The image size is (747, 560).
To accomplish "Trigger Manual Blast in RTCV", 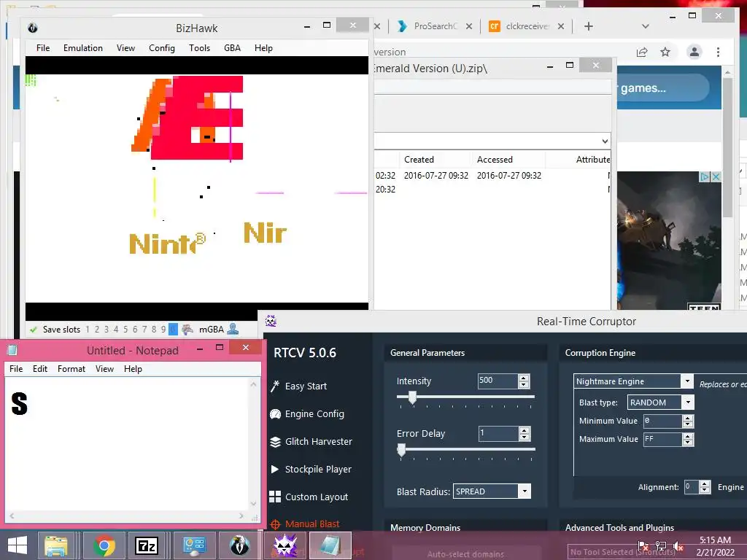I will pyautogui.click(x=305, y=524).
